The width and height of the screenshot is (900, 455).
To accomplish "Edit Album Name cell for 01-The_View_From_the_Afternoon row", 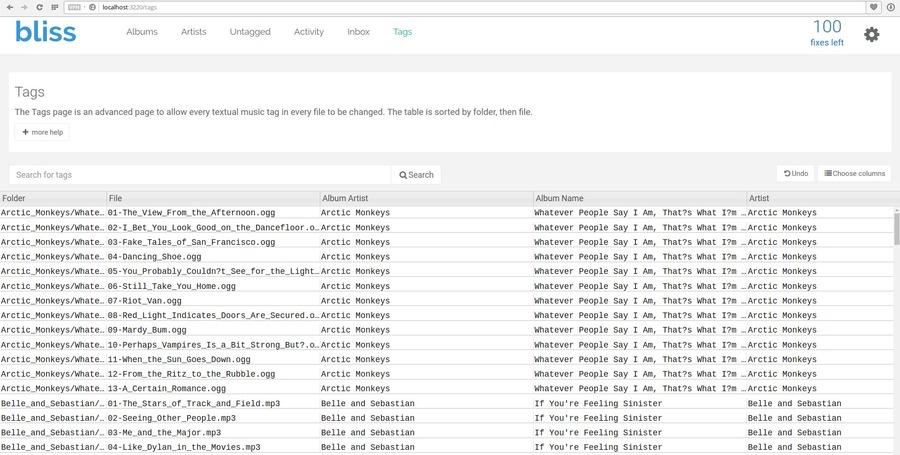I will coord(640,212).
